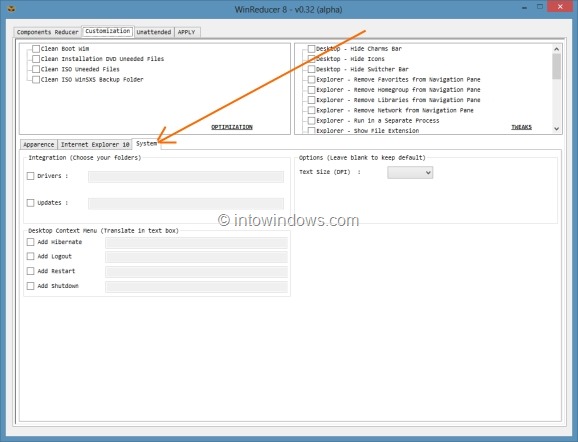Image resolution: width=578 pixels, height=442 pixels.
Task: Toggle Clean ISO Uneeded Files checkbox
Action: tap(36, 69)
